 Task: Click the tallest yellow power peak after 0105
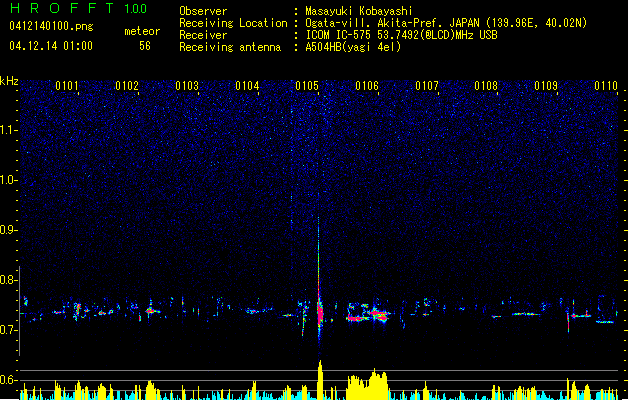pyautogui.click(x=320, y=379)
